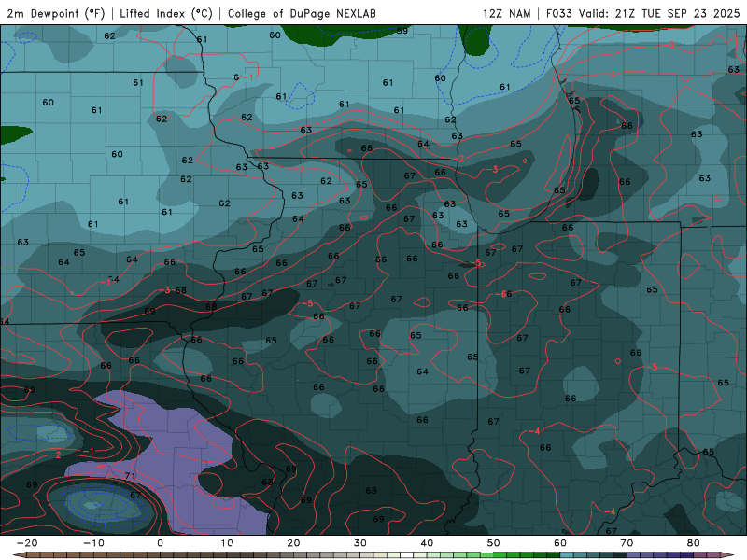
Task: Click the 30 label on the color scale
Action: coord(360,543)
